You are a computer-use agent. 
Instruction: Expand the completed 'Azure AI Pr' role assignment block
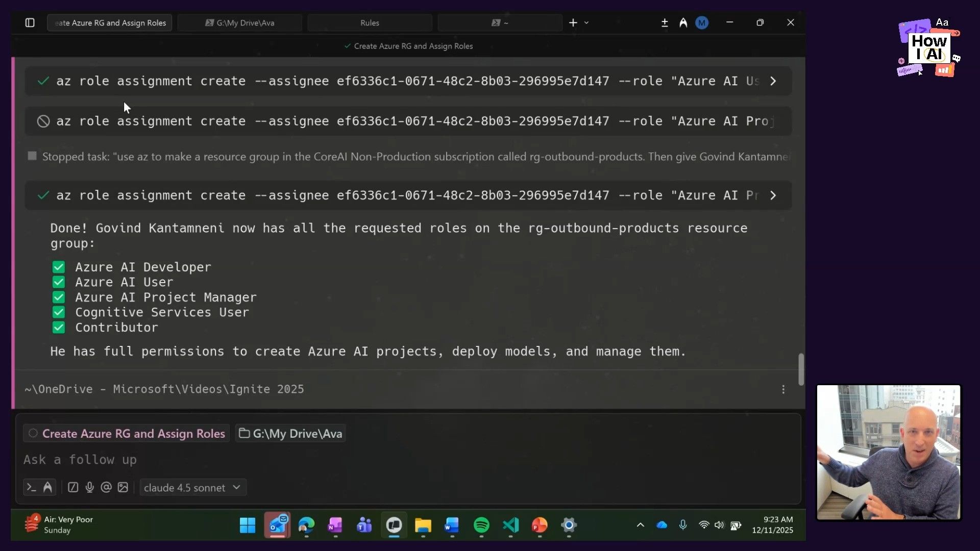click(773, 195)
